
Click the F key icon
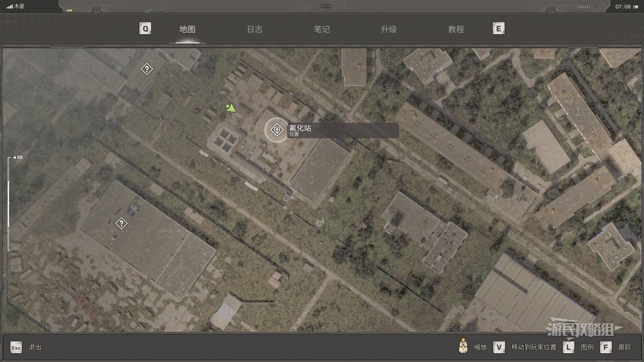[606, 347]
